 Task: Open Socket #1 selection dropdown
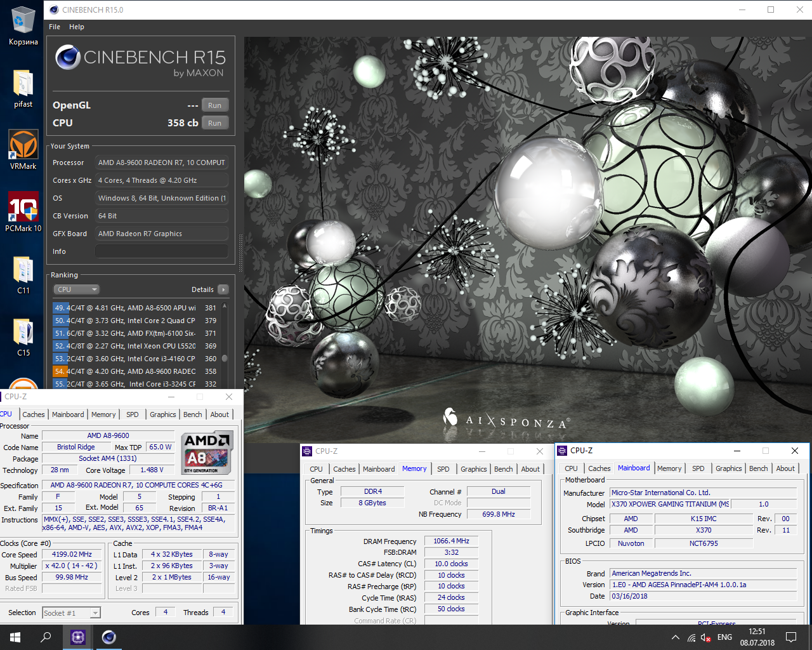71,613
